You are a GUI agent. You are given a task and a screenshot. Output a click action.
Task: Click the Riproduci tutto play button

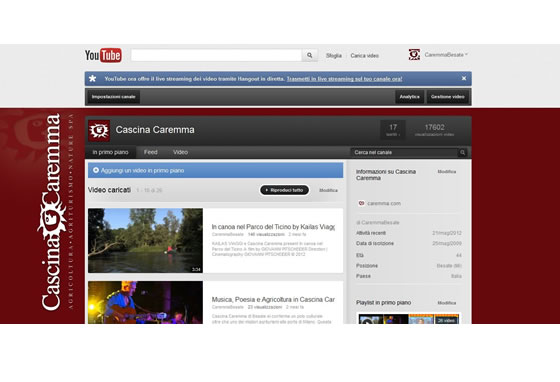(x=284, y=190)
